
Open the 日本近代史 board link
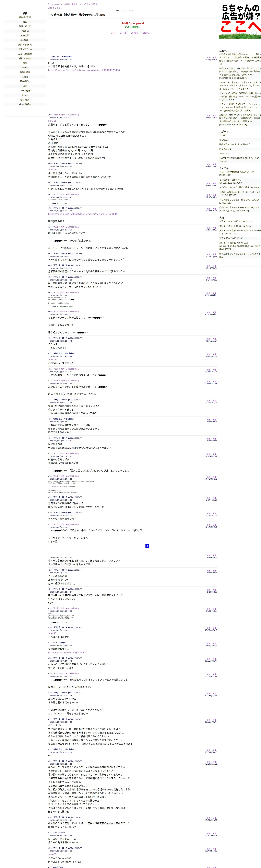(x=25, y=81)
